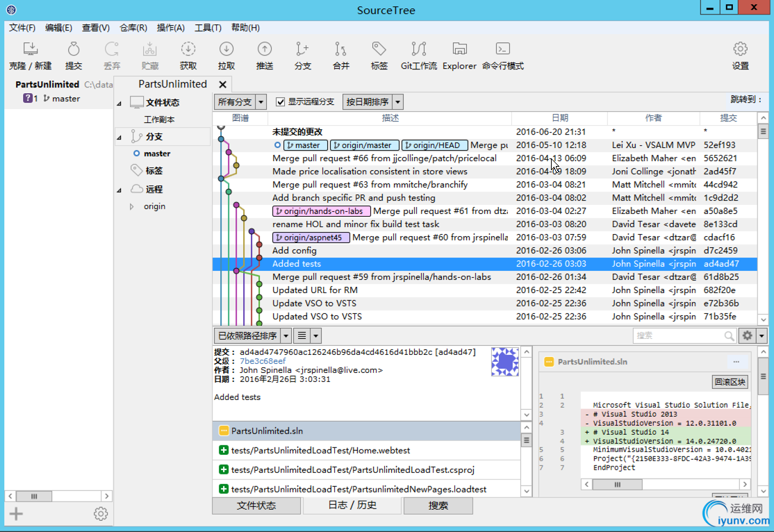Open Git Flow (Git工作流) tool

click(x=418, y=56)
